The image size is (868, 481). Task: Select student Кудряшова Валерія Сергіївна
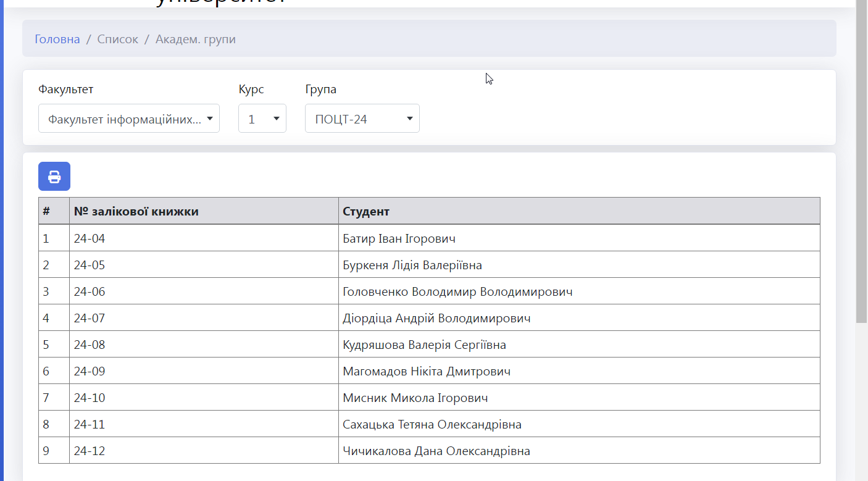(425, 345)
